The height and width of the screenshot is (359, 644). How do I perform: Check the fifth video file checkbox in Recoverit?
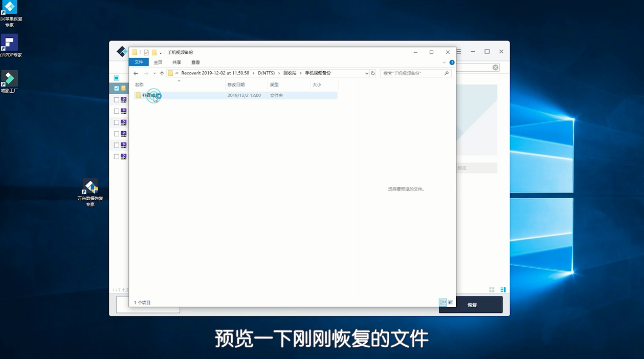pyautogui.click(x=117, y=145)
